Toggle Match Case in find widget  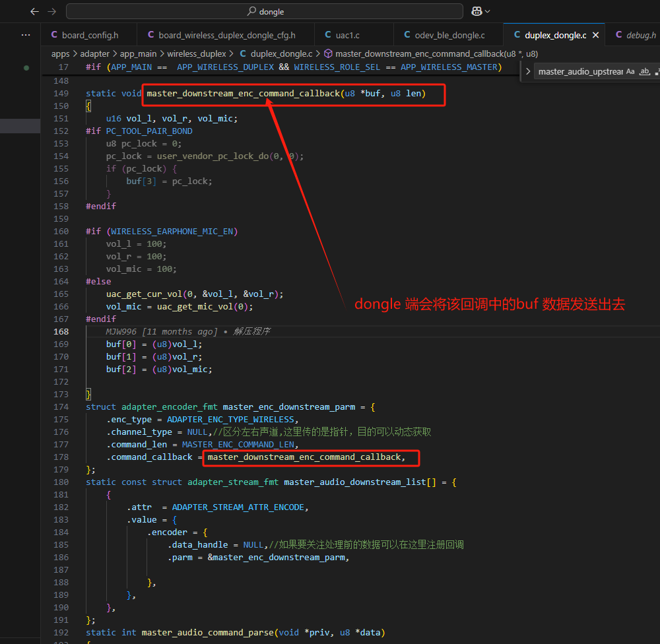[630, 71]
